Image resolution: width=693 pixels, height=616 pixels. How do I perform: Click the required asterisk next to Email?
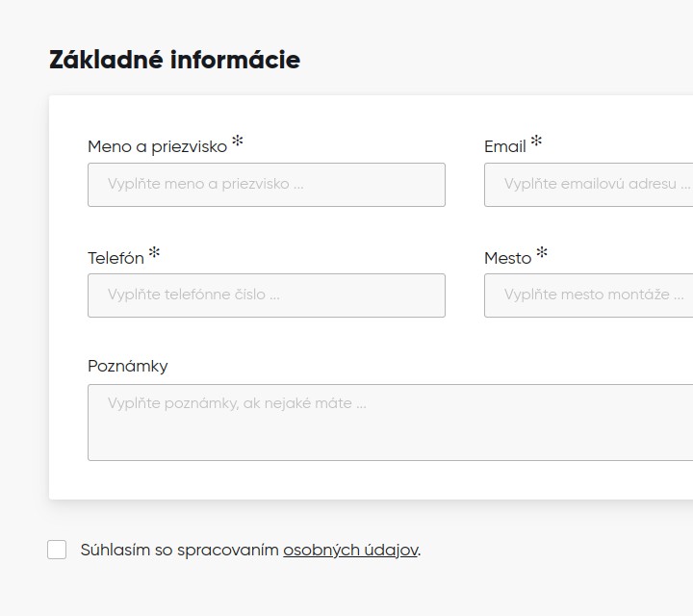pos(536,142)
